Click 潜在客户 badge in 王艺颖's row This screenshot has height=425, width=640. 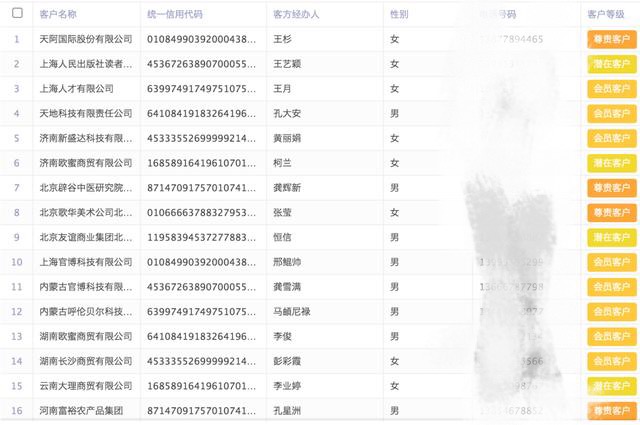(x=611, y=64)
